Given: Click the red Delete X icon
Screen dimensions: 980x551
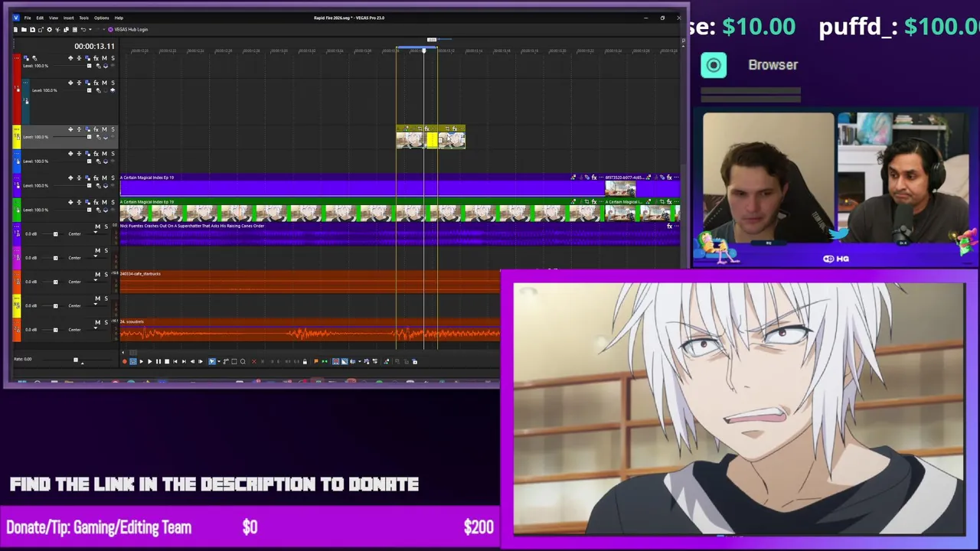Looking at the screenshot, I should 253,361.
